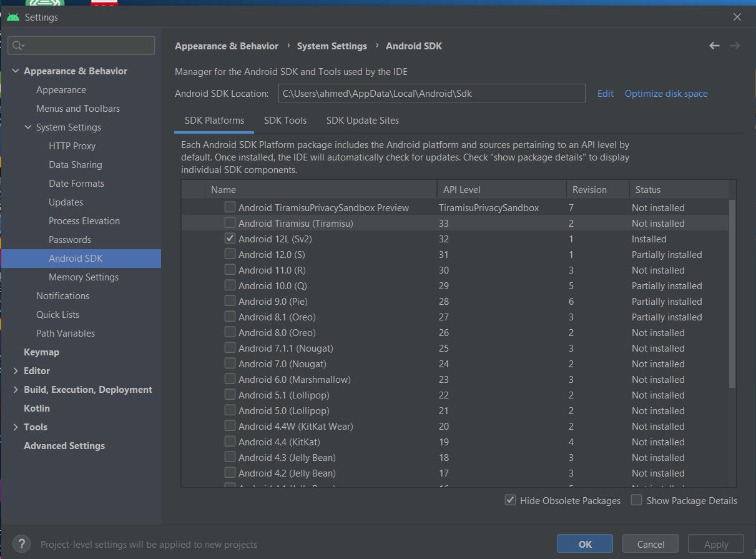Click Edit link for SDK location
756x559 pixels.
pos(606,94)
